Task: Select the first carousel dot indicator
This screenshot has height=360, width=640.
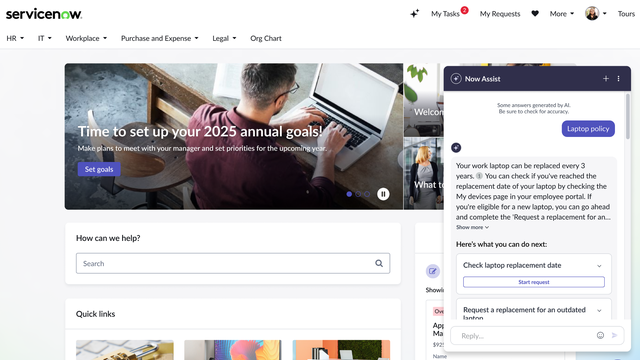Action: click(x=349, y=194)
